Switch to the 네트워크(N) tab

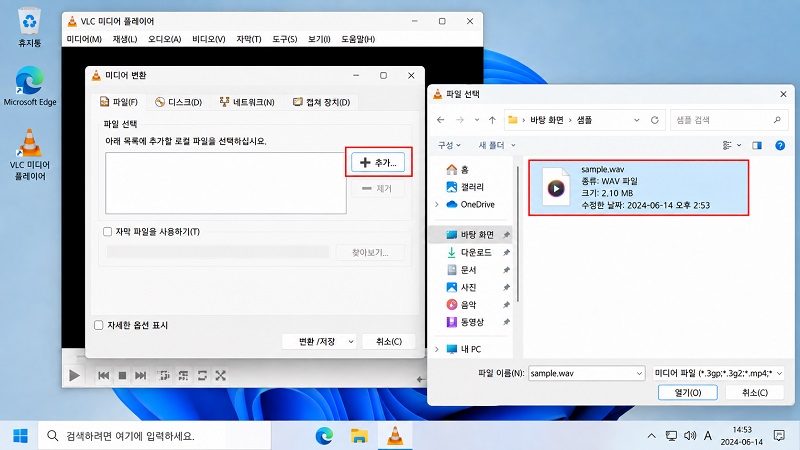point(247,102)
